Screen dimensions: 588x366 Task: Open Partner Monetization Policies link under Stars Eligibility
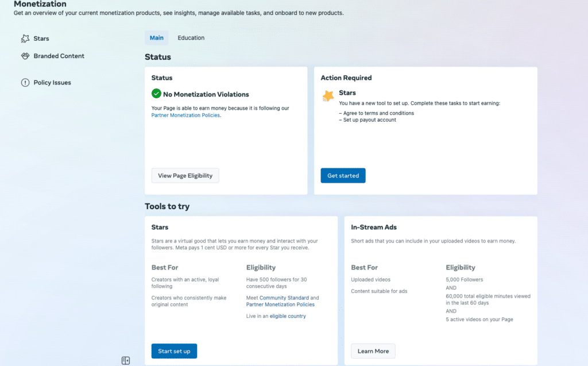[x=280, y=305]
